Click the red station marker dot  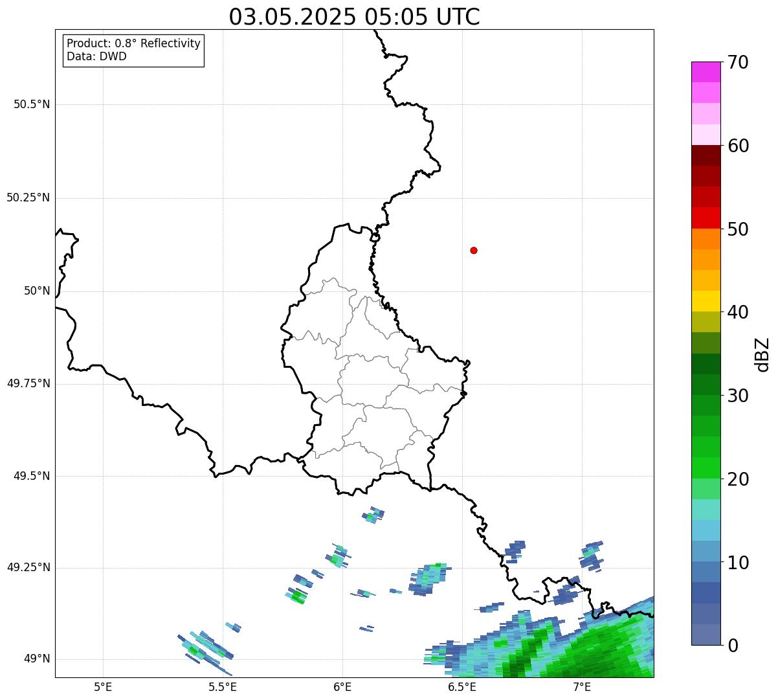coord(474,250)
